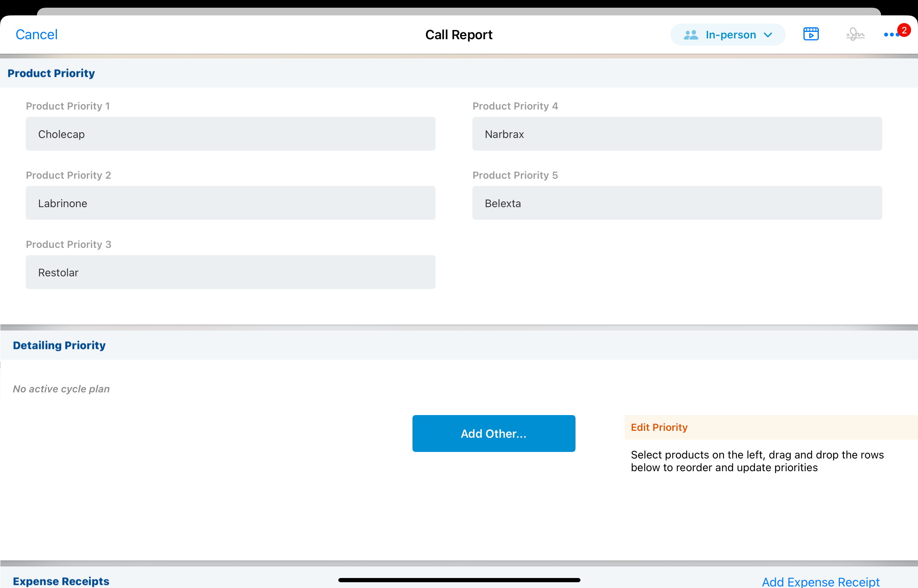Click the chevron next to In-person
The image size is (918, 588).
768,35
